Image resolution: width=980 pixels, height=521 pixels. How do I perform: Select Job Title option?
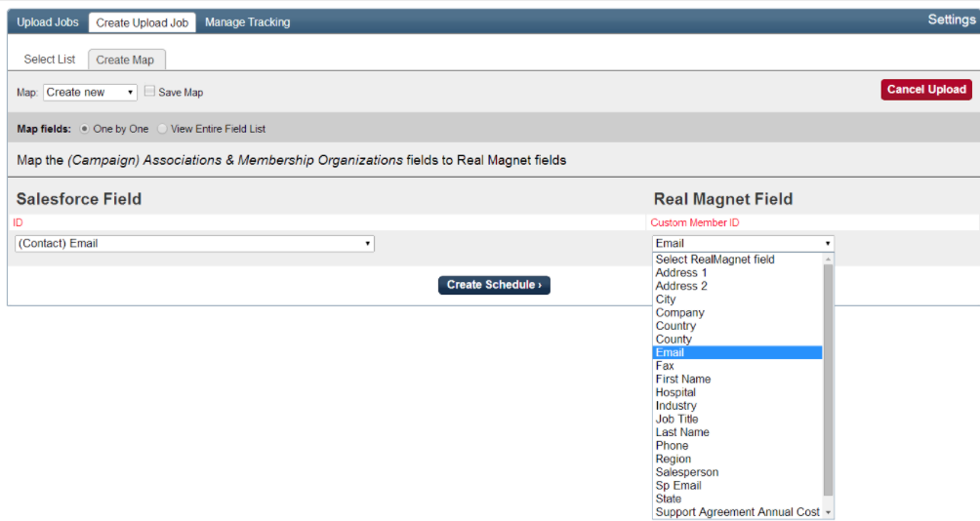pos(738,420)
